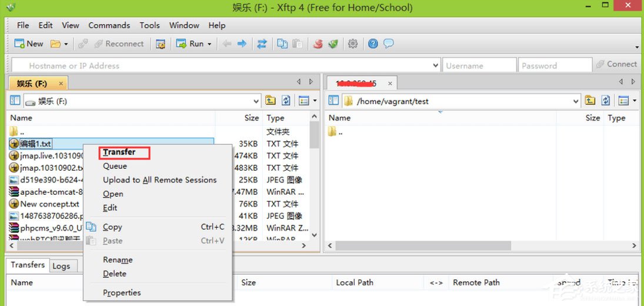Choose Edit in the context menu
Viewport: 644px width, 306px height.
click(x=110, y=208)
